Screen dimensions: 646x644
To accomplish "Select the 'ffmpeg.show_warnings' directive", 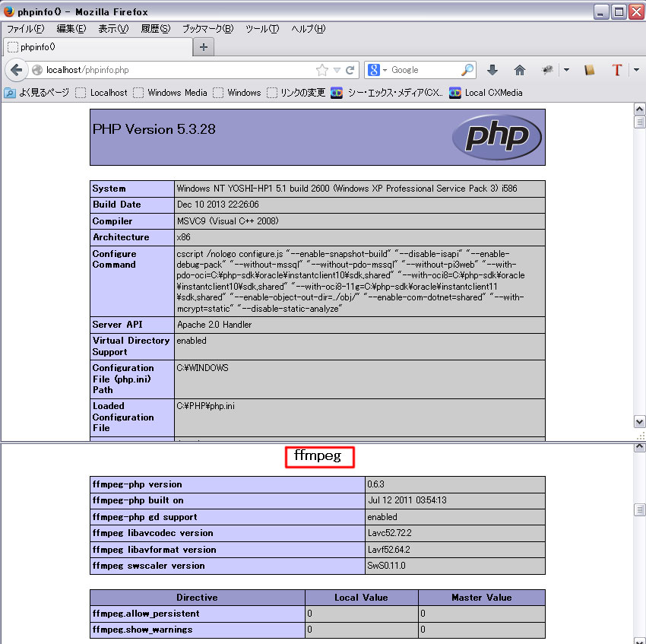I will pos(142,630).
